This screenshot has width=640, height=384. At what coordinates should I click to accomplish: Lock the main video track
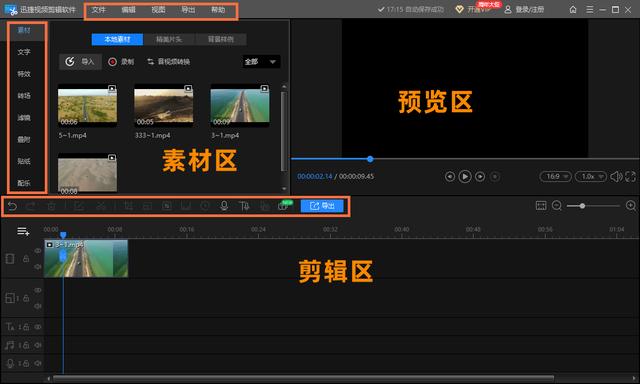click(x=26, y=259)
